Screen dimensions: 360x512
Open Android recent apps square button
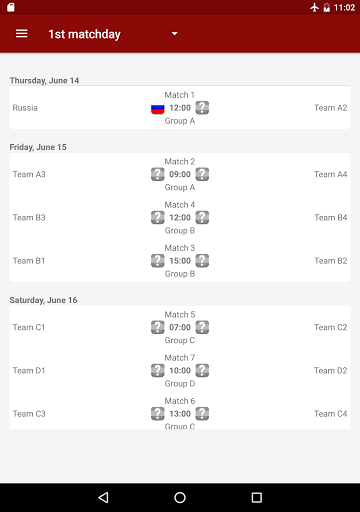coord(257,498)
